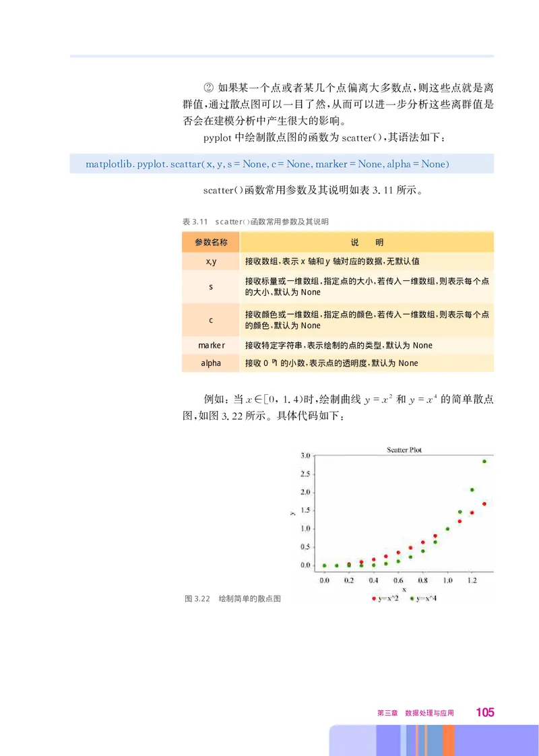Viewport: 539px width, 756px height.
Task: Select the green y=x^4 legend marker
Action: point(414,598)
